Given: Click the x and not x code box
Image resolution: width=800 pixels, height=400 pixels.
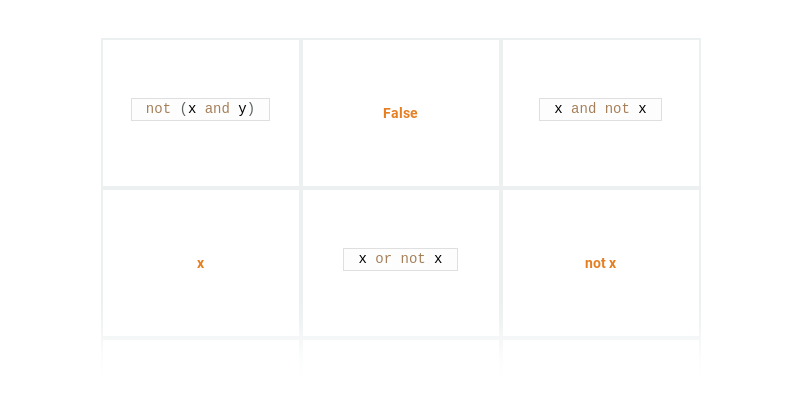Looking at the screenshot, I should tap(601, 109).
